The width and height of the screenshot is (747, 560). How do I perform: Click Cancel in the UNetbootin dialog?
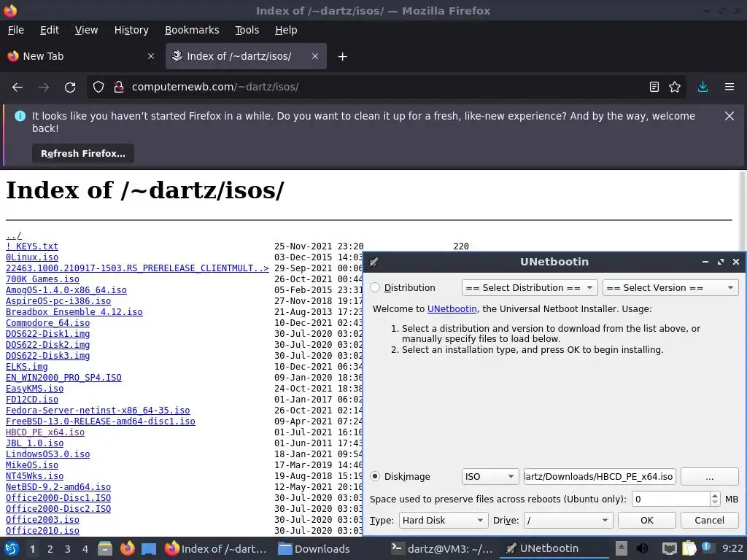(709, 521)
